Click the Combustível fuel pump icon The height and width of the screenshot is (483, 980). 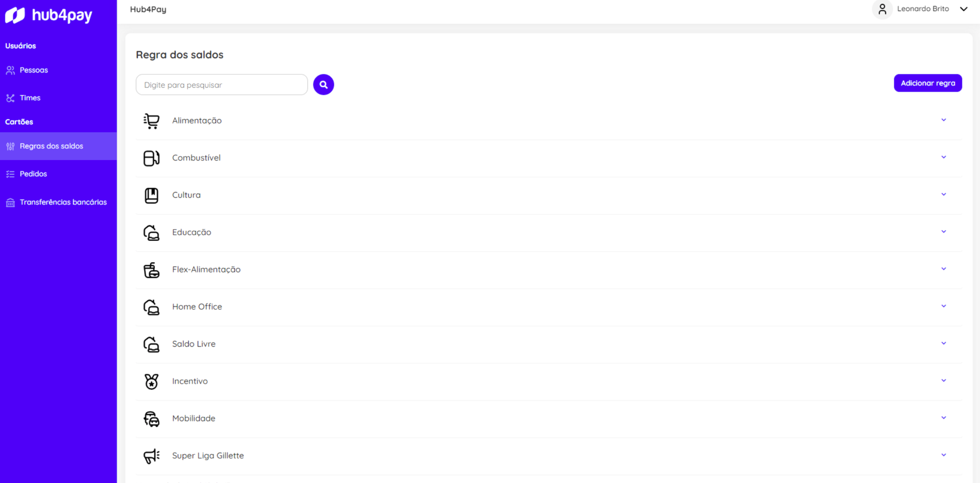point(152,158)
